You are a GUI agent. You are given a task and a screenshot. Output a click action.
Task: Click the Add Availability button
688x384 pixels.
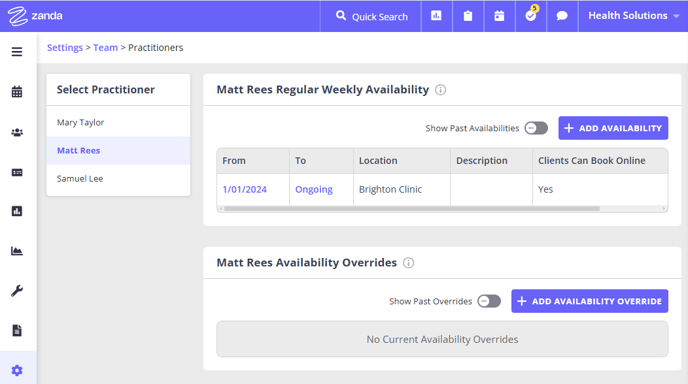[613, 128]
